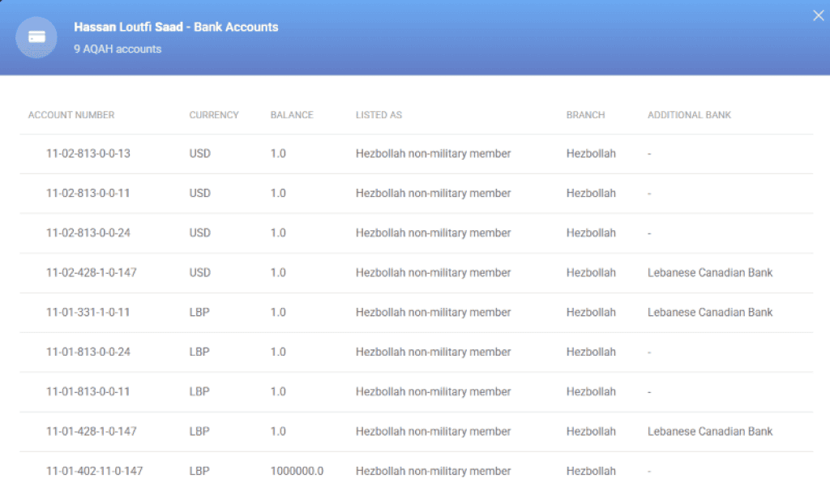The image size is (830, 504).
Task: Click the Branch column header
Action: coord(585,115)
